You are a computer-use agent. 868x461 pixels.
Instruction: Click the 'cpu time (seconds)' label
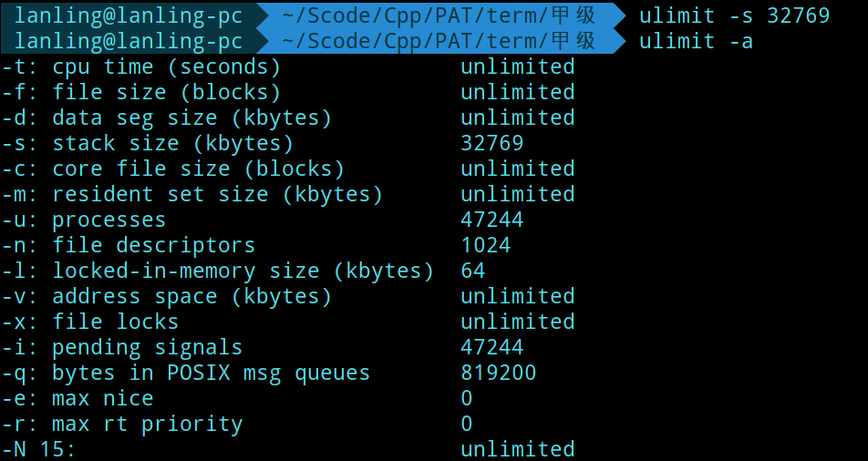[166, 67]
